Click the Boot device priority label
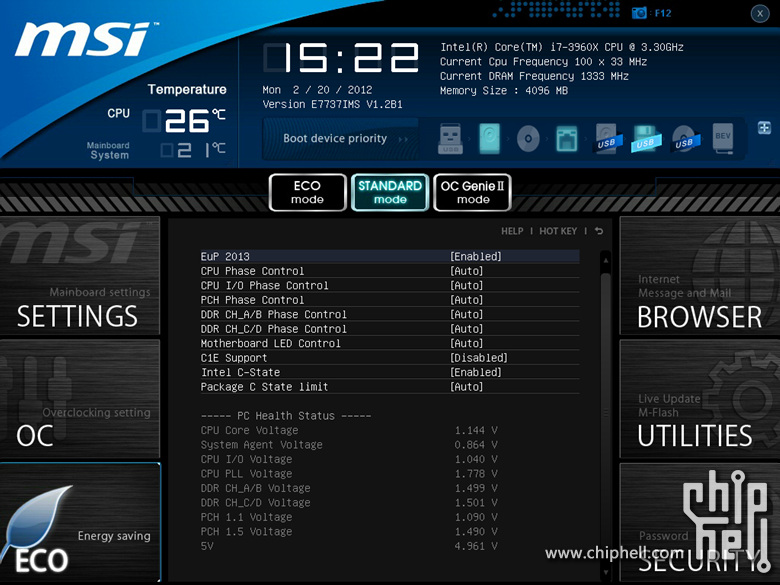The width and height of the screenshot is (780, 585). point(335,138)
